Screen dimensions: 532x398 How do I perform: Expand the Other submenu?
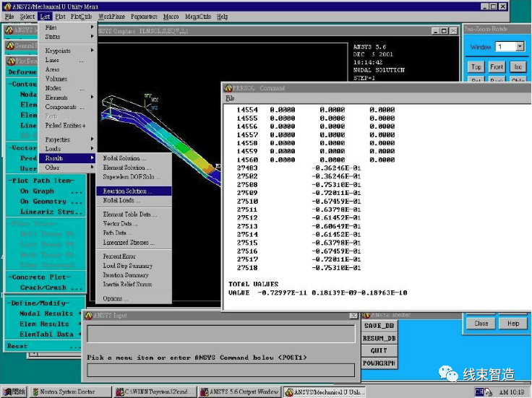[68, 168]
